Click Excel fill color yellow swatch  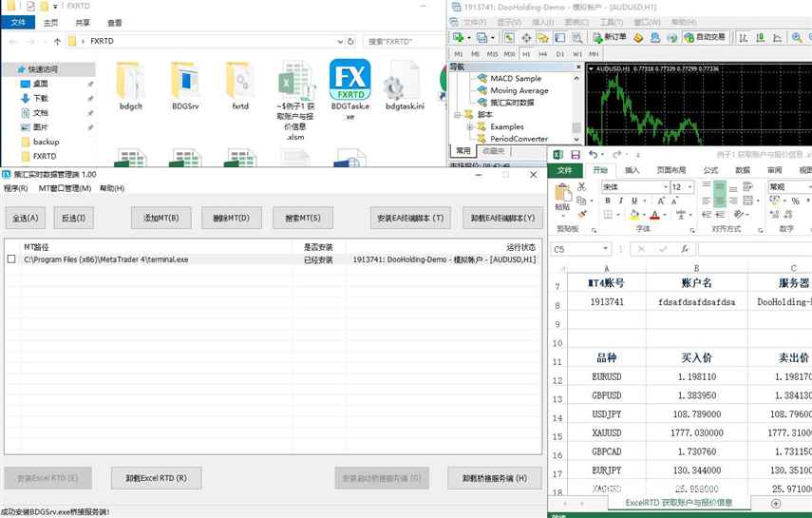[x=634, y=214]
